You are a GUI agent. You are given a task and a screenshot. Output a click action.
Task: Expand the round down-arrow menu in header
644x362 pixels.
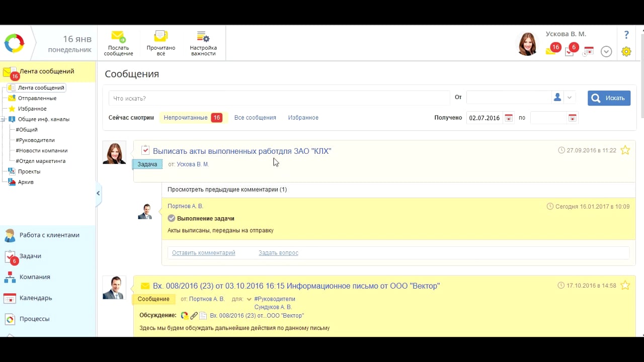point(606,51)
